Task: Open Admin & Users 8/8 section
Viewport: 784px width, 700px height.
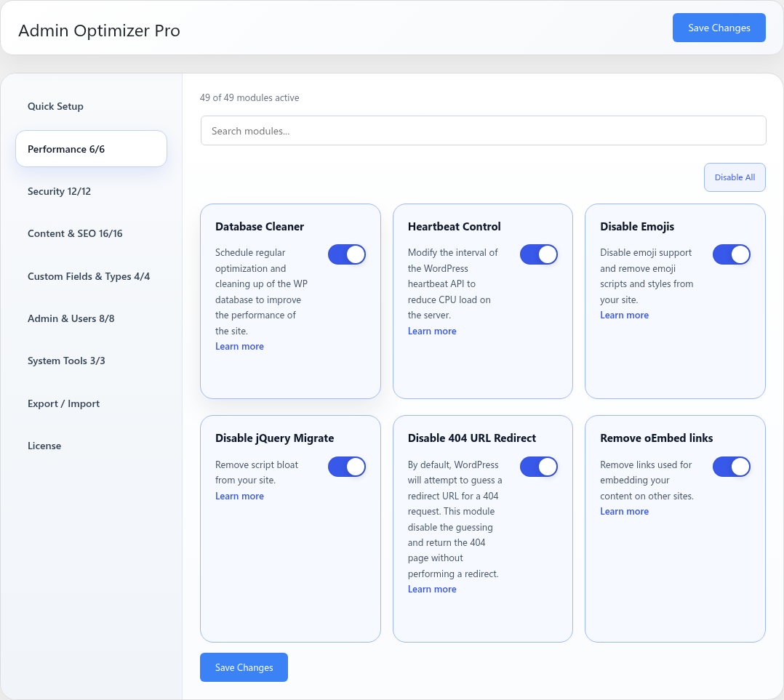Action: click(x=91, y=318)
